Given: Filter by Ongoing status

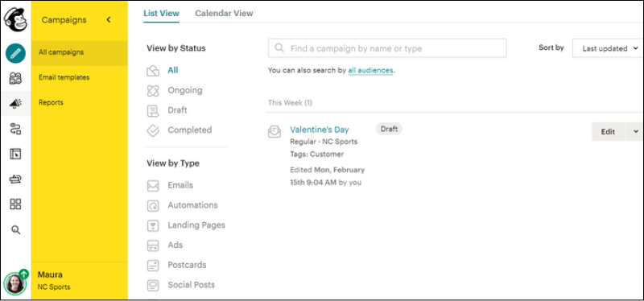Looking at the screenshot, I should click(x=185, y=90).
